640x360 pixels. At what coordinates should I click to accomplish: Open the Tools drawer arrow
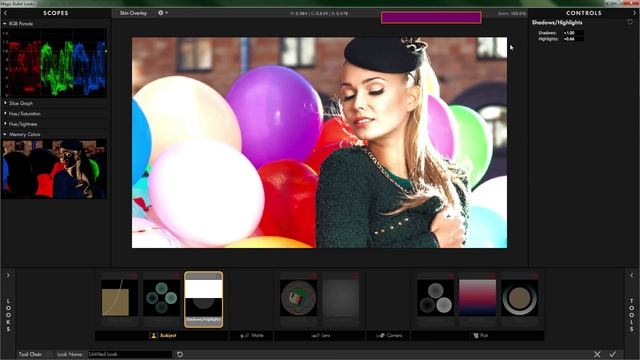pos(631,276)
